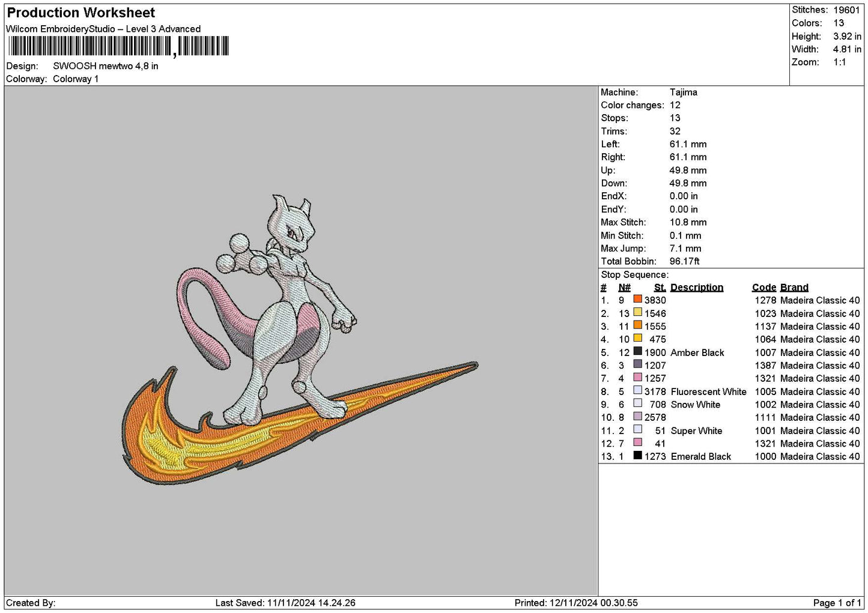Click the 'Brand' column header

794,288
